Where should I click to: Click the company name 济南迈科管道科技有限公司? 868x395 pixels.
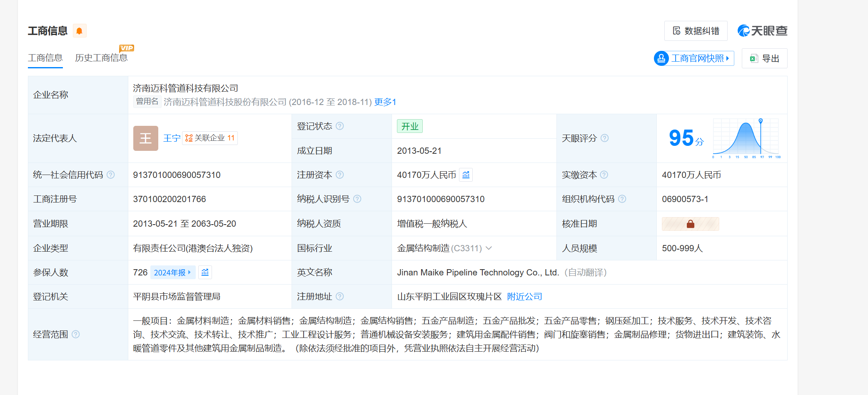186,88
